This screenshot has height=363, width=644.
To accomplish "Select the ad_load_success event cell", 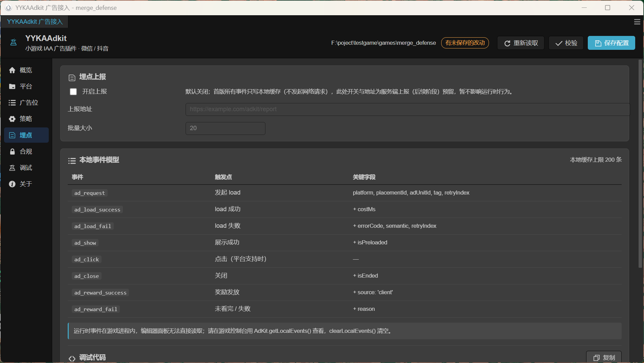I will 97,209.
